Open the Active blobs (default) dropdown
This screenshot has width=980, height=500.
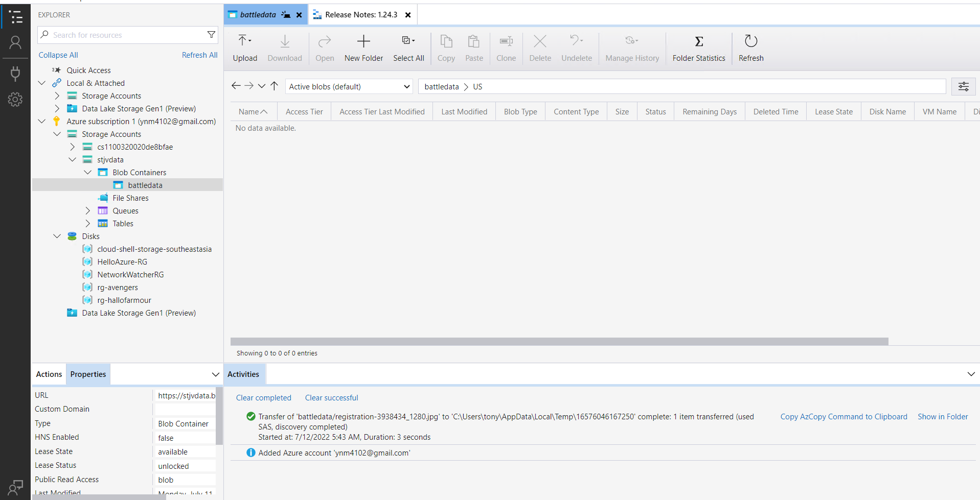(x=350, y=86)
